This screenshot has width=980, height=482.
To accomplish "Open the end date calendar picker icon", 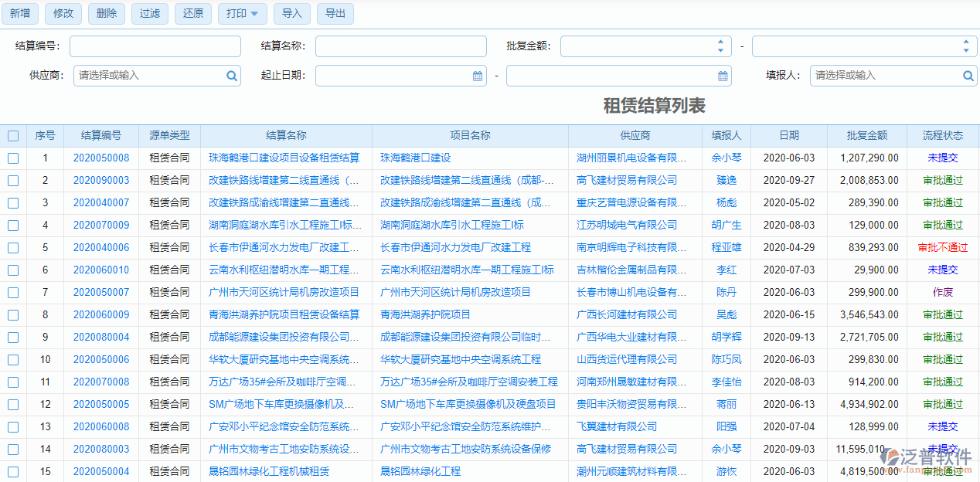I will point(723,76).
